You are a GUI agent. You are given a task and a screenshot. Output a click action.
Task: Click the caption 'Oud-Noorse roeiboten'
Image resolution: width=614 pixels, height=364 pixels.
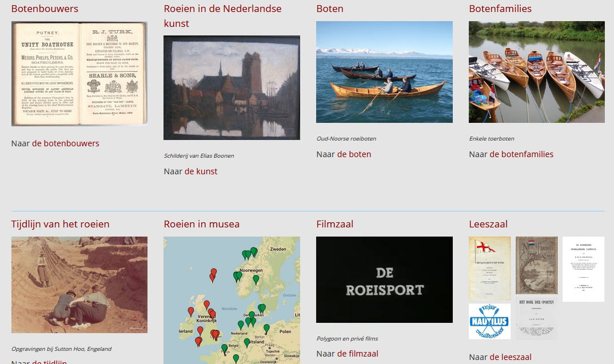pyautogui.click(x=346, y=138)
